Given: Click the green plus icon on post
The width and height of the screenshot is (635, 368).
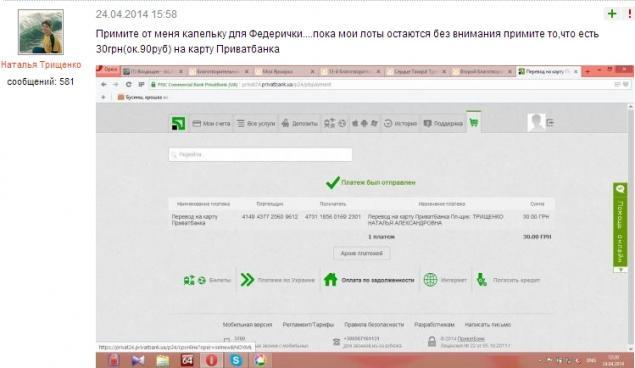Looking at the screenshot, I should pyautogui.click(x=612, y=14).
